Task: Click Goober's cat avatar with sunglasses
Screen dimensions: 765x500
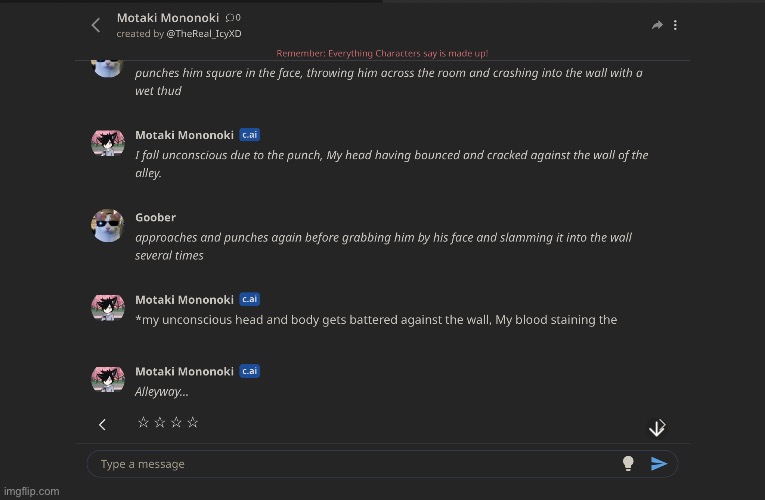Action: point(108,225)
